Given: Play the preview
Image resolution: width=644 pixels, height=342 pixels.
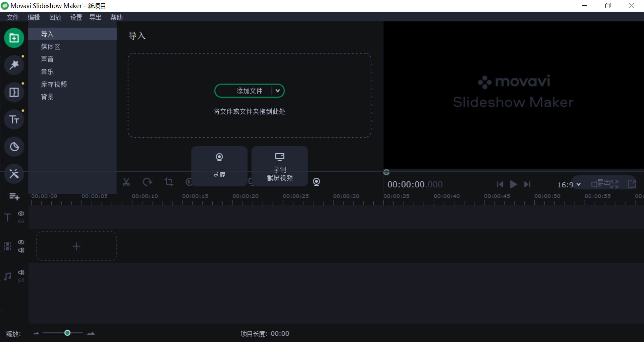Looking at the screenshot, I should [x=513, y=184].
